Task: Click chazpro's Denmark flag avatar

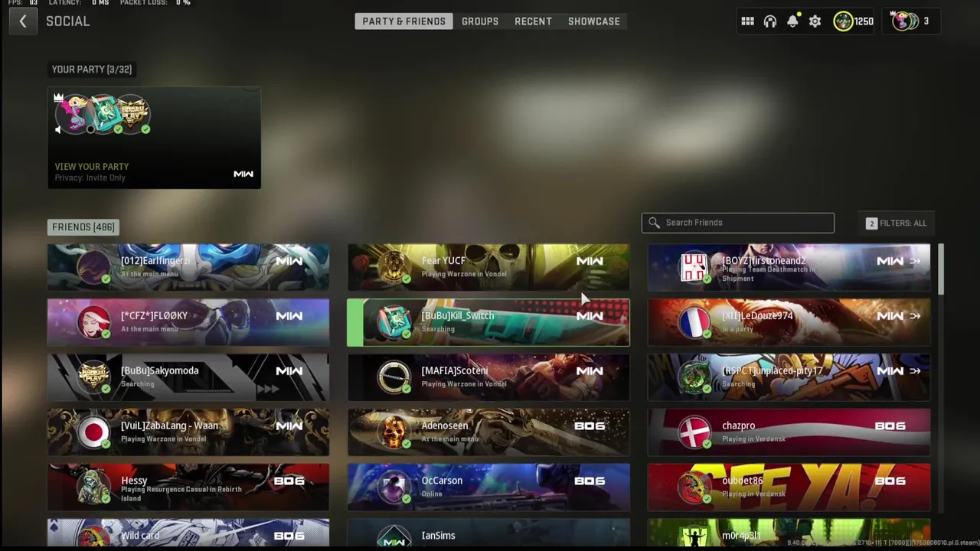Action: (694, 432)
